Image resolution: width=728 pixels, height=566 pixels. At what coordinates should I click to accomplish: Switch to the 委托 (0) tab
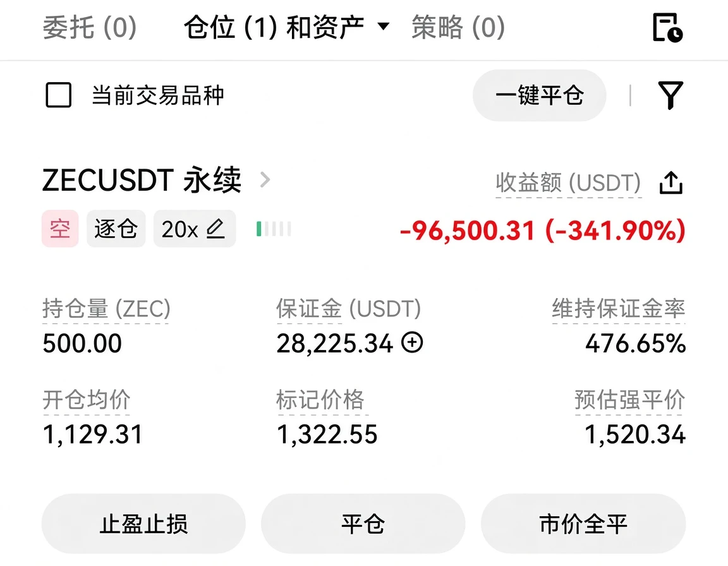(x=90, y=27)
